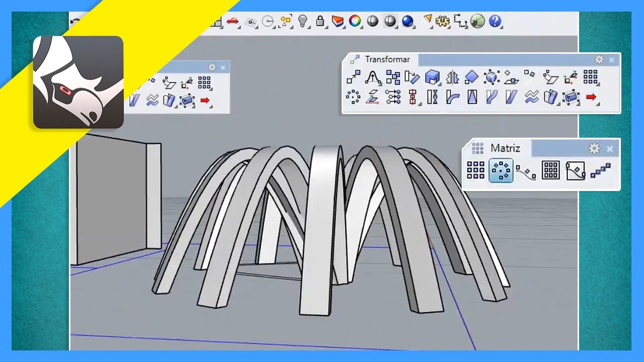Click the green Rhino globe icon
The height and width of the screenshot is (362, 644).
[477, 21]
